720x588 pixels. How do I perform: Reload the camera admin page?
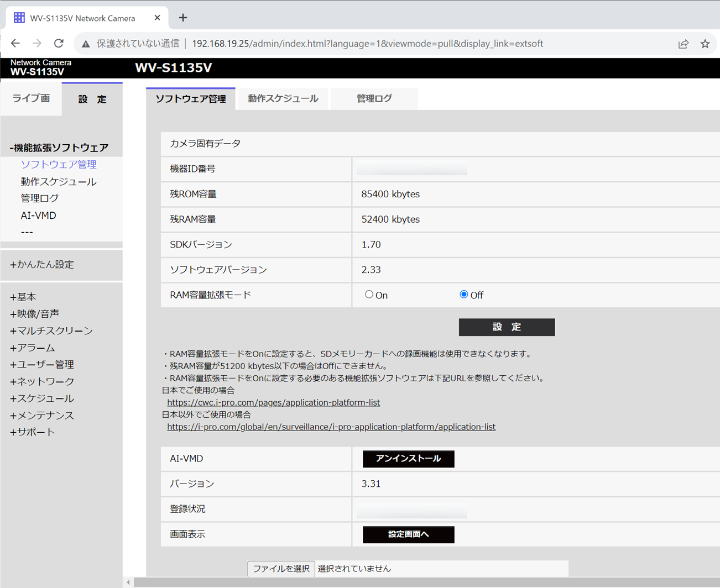59,44
